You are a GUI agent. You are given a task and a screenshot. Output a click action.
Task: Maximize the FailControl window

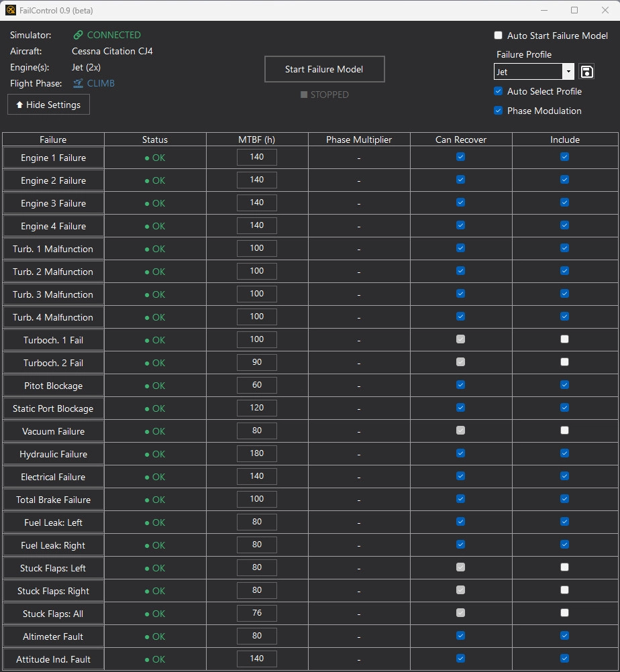(574, 10)
